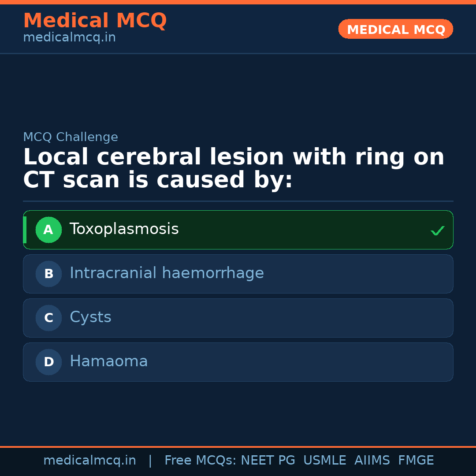This screenshot has height=476, width=476.
Task: Click the green letter A circle icon
Action: (x=48, y=230)
